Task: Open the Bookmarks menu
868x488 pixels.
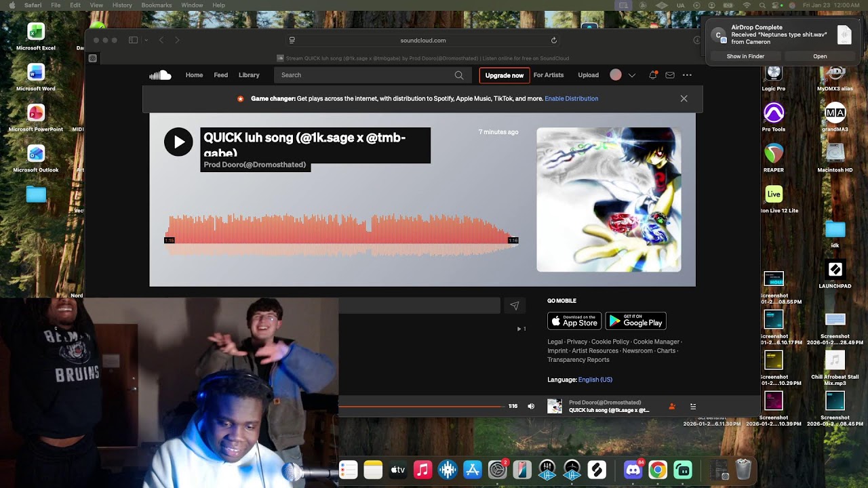Action: click(x=157, y=5)
